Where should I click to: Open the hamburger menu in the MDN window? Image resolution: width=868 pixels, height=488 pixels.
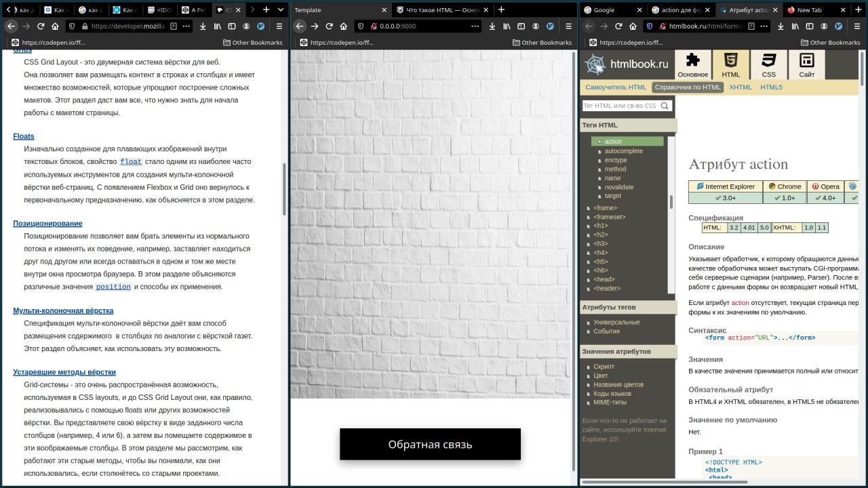point(279,26)
